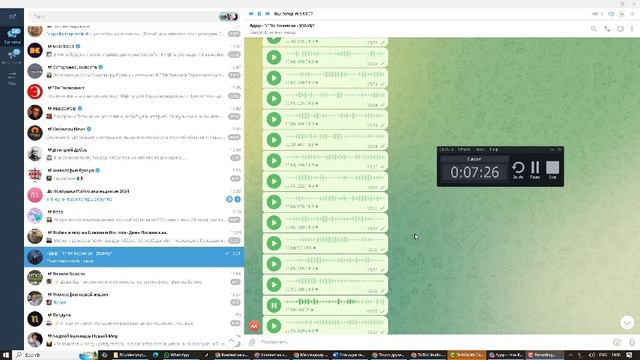Pause the currently playing voice message
Screen dimensions: 640x360
point(273,305)
